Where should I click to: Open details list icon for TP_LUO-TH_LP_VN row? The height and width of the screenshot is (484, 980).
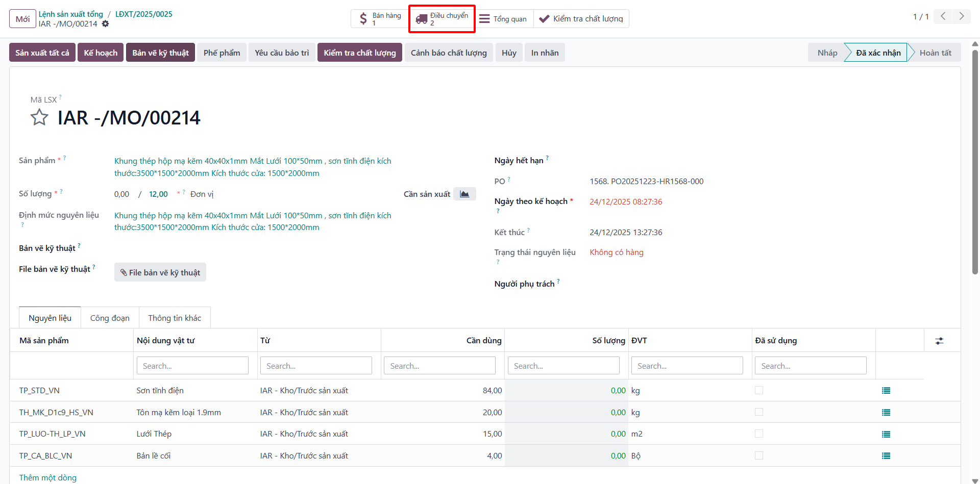coord(886,435)
